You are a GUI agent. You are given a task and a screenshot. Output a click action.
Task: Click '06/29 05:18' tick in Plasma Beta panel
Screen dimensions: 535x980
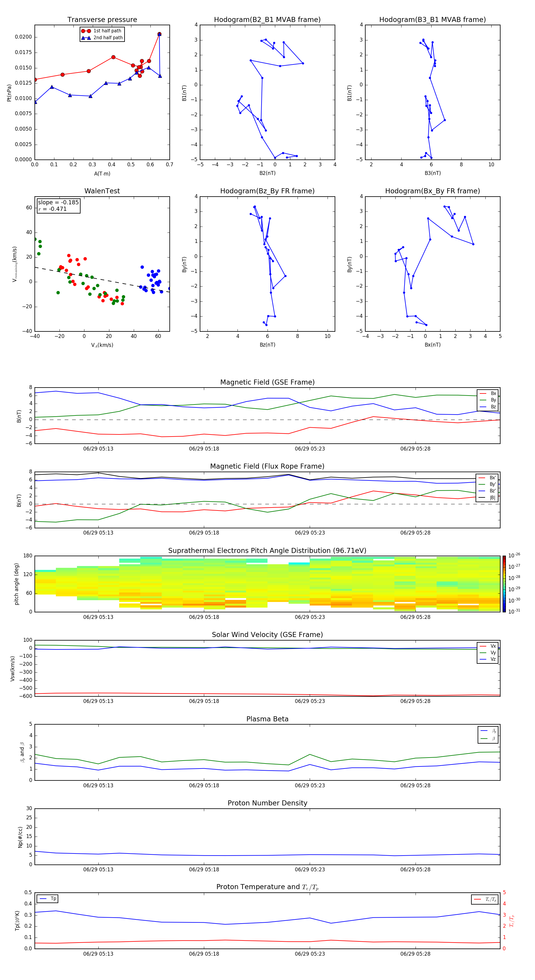204,785
